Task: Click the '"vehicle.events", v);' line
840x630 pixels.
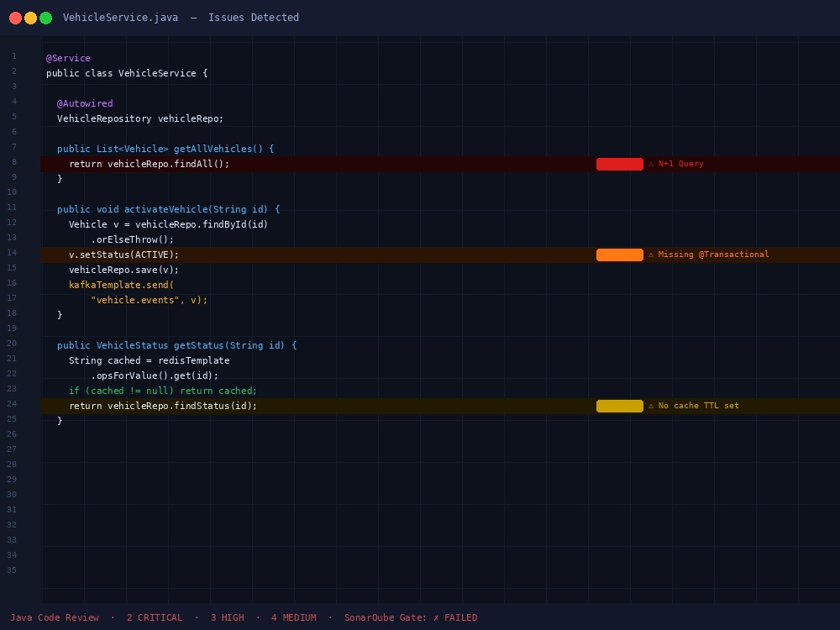Action: [149, 300]
